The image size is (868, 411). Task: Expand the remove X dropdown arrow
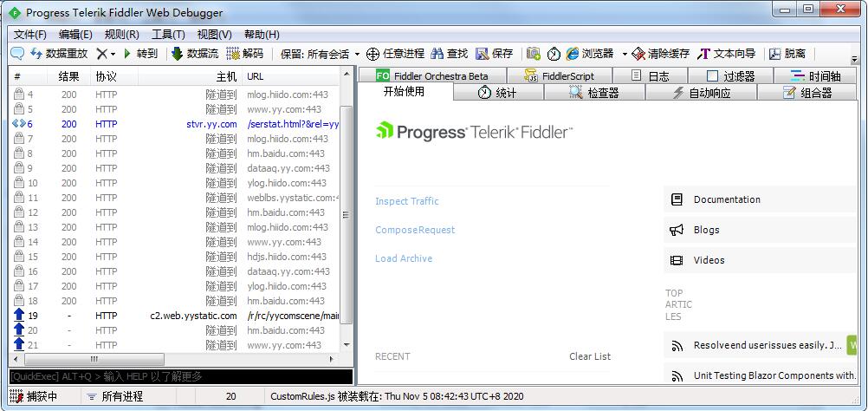tap(113, 55)
